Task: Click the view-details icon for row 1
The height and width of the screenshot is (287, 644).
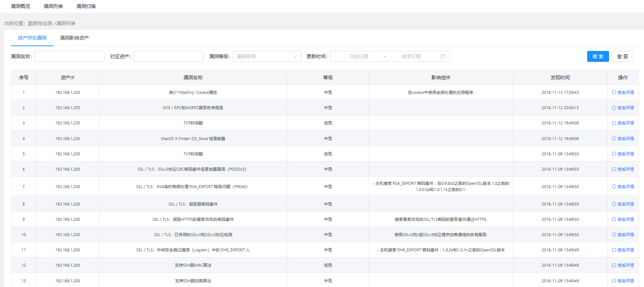Action: [614, 92]
